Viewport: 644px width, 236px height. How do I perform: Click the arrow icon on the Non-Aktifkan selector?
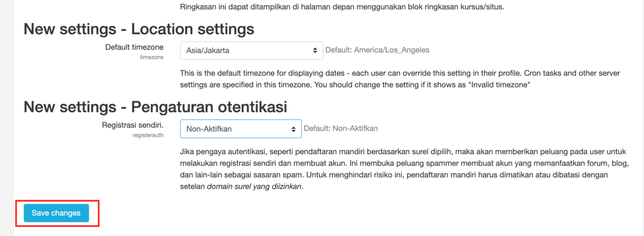click(x=293, y=129)
